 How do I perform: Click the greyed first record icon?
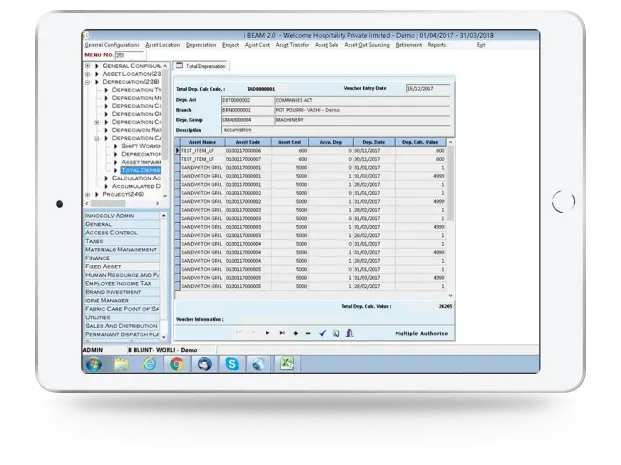click(239, 333)
